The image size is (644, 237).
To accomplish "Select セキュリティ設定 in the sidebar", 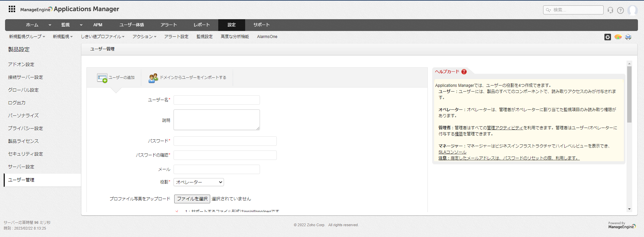I will [x=26, y=154].
